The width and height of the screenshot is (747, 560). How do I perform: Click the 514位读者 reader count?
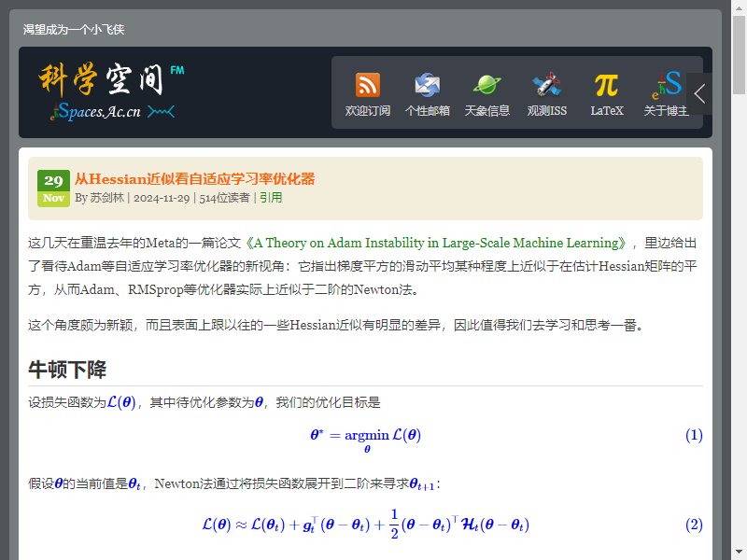[x=224, y=198]
